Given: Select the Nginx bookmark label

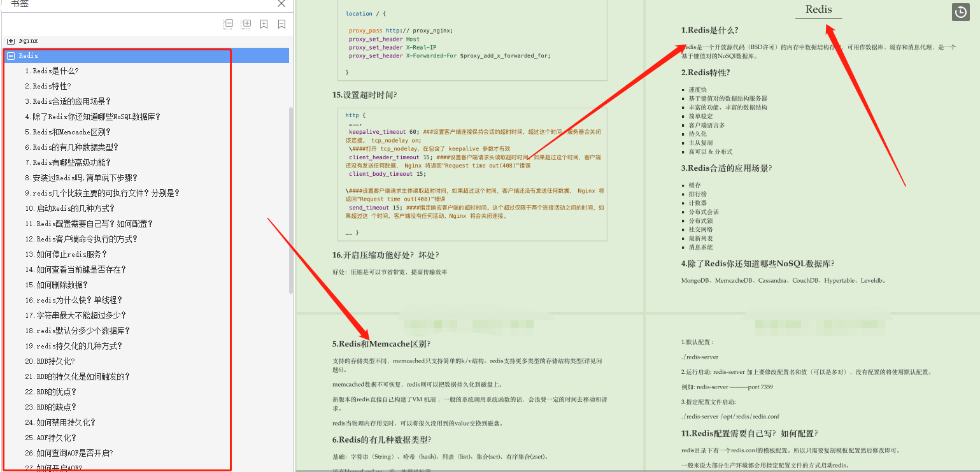Looking at the screenshot, I should (29, 41).
